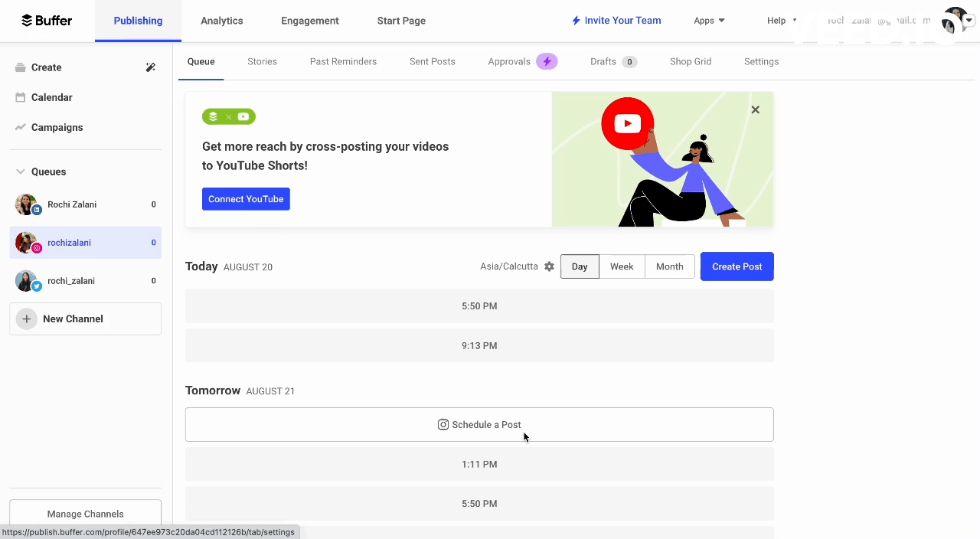
Task: Open the Start Page tab
Action: [401, 21]
